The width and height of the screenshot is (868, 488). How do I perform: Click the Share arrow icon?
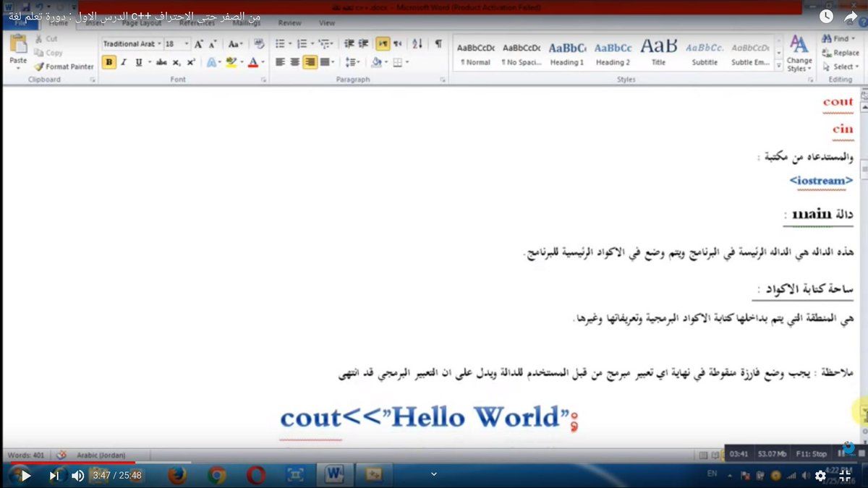pyautogui.click(x=851, y=16)
